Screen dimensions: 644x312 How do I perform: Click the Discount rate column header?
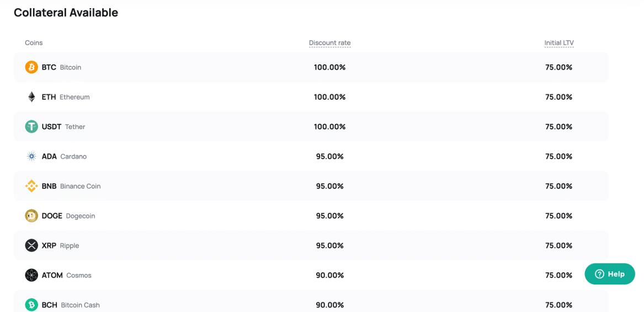pyautogui.click(x=330, y=42)
